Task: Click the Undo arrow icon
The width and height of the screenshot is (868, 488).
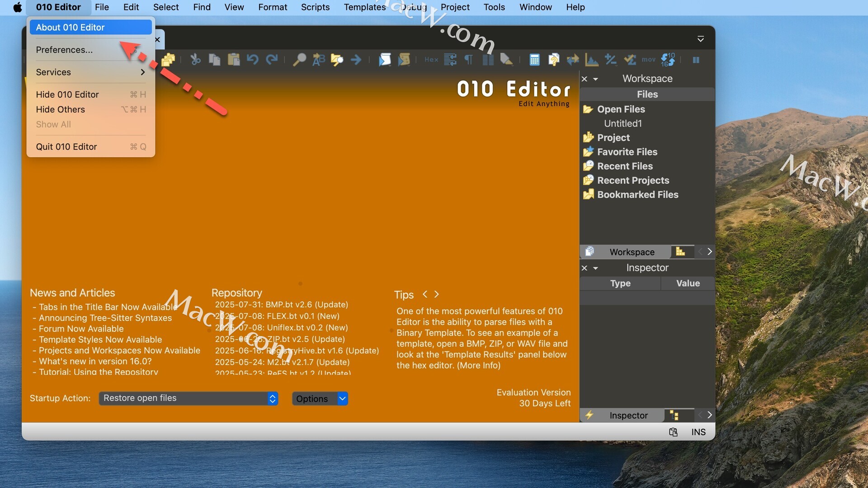Action: 253,60
